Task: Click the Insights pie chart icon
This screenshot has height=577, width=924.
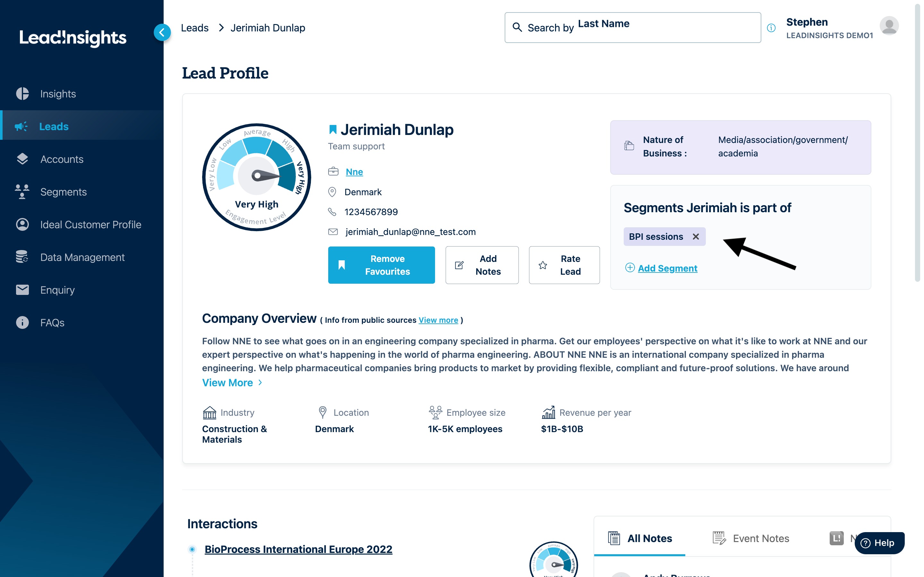Action: tap(22, 94)
